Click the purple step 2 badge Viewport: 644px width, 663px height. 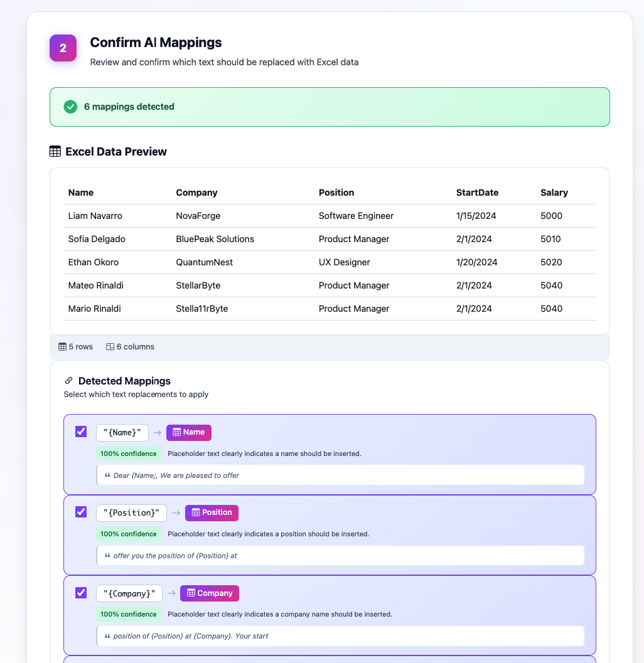63,48
